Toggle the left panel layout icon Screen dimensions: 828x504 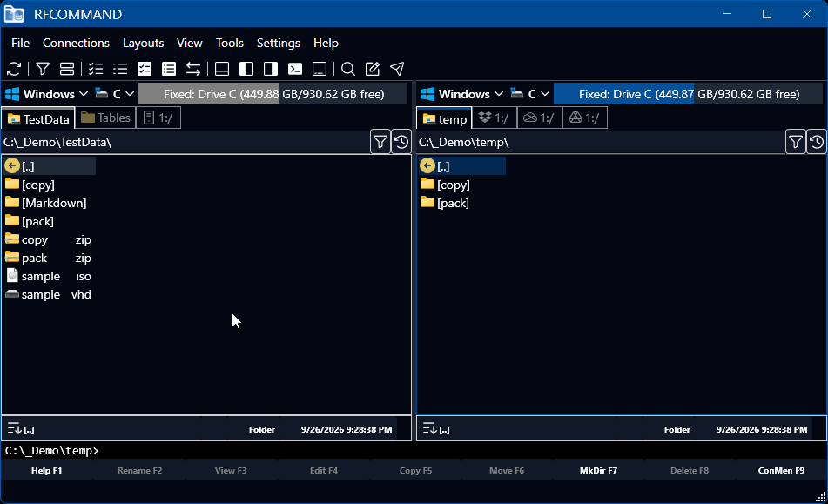pos(246,69)
